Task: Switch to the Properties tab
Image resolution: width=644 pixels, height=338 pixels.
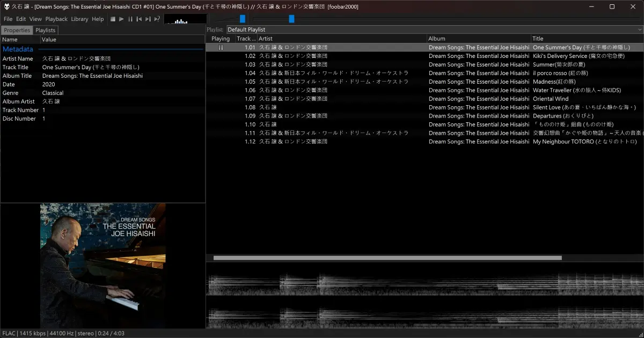Action: point(17,30)
